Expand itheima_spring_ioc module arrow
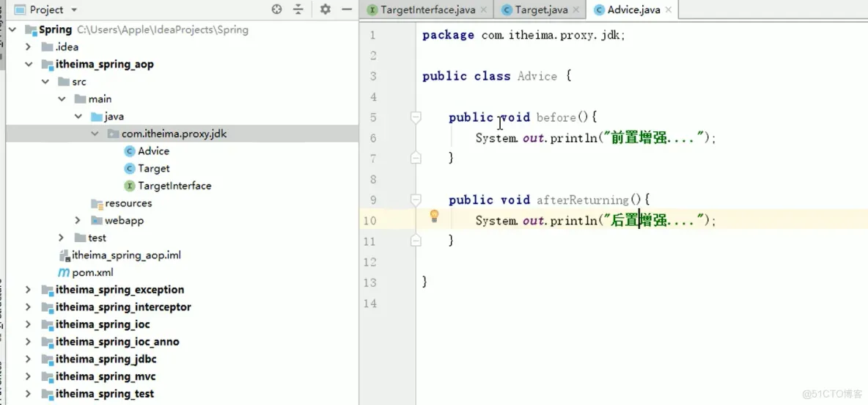The width and height of the screenshot is (868, 405). click(x=29, y=325)
